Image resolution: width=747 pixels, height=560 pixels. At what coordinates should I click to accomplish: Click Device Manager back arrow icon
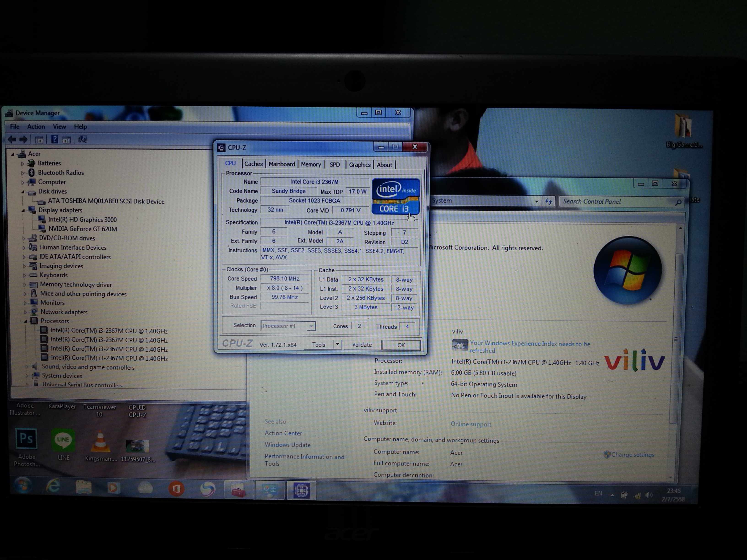coord(12,139)
